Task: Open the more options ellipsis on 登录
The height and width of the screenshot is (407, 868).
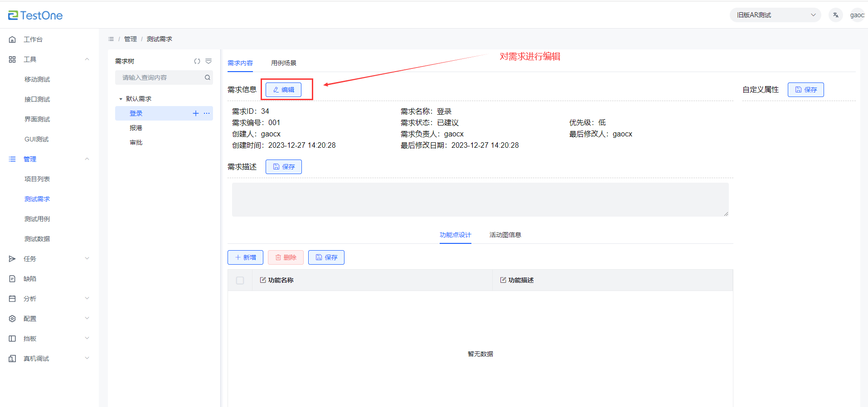Action: coord(207,113)
